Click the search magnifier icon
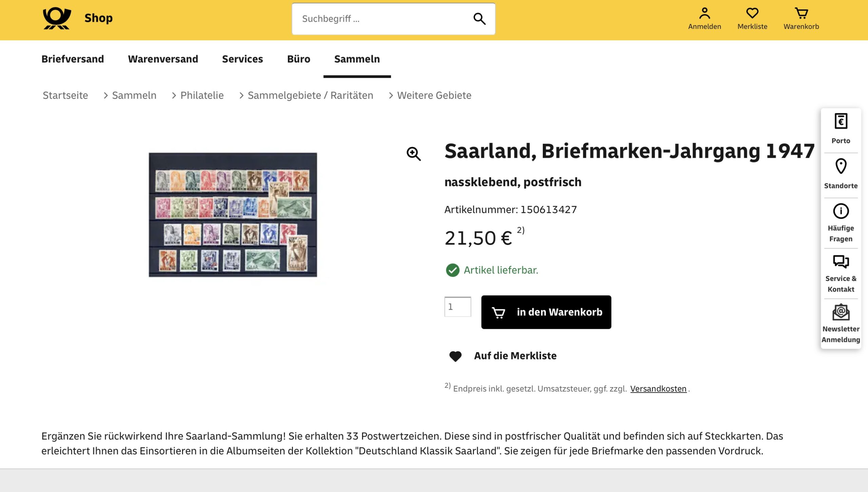 (x=479, y=19)
